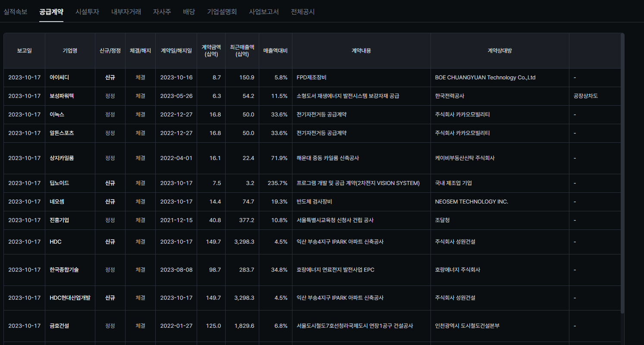Click the 계약내용 column header
This screenshot has height=345, width=644.
pyautogui.click(x=361, y=50)
